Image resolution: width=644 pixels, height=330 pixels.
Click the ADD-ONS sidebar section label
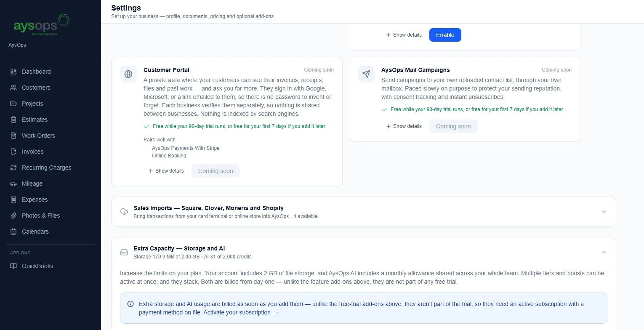pos(20,253)
